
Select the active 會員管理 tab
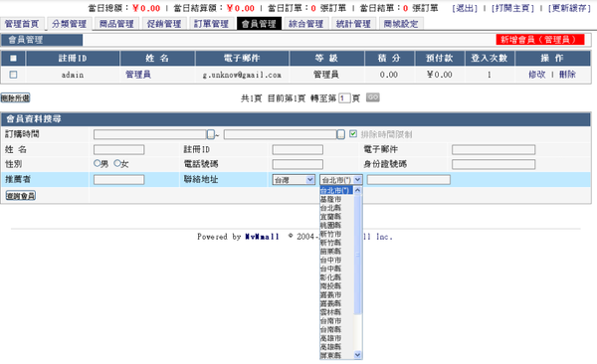[x=259, y=24]
